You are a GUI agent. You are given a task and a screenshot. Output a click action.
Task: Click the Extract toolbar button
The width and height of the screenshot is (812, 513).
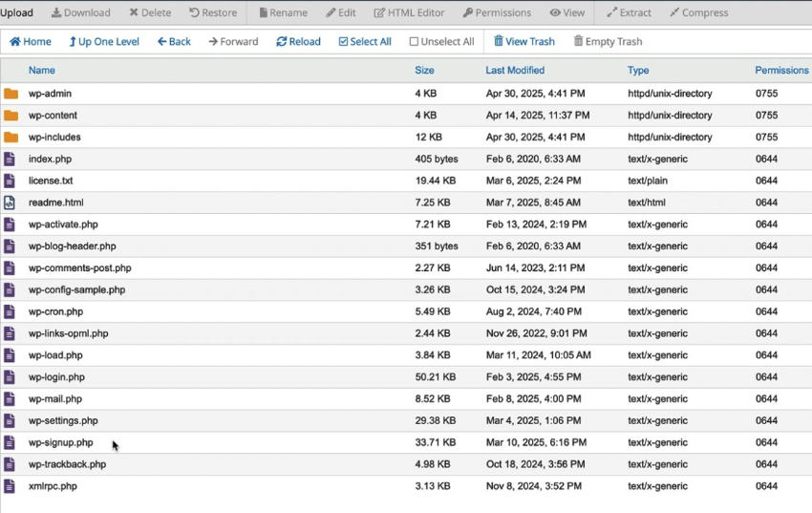(629, 12)
